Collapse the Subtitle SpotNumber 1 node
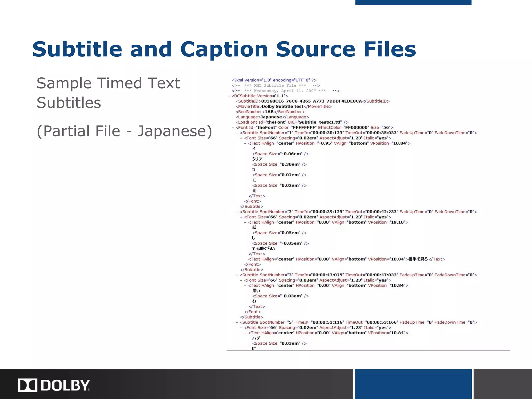This screenshot has height=399, width=532. click(237, 133)
